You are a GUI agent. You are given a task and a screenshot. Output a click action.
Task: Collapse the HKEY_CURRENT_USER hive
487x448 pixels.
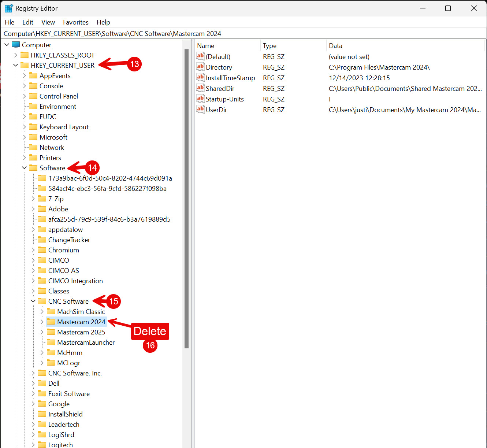(15, 65)
